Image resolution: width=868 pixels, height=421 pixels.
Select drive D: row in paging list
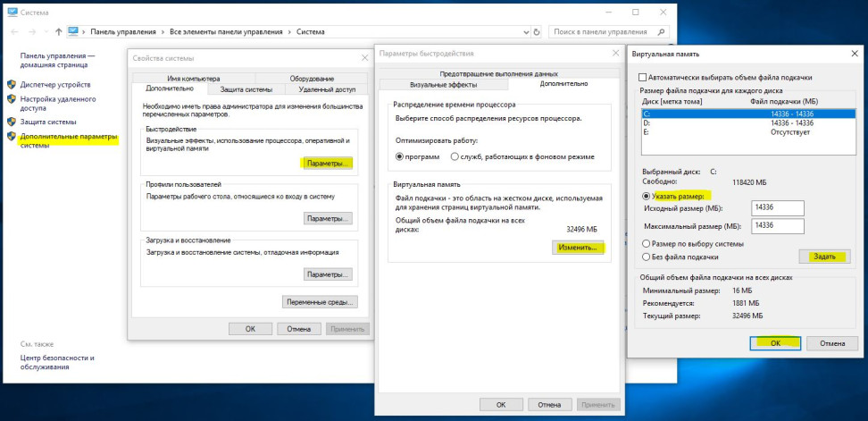click(x=748, y=123)
